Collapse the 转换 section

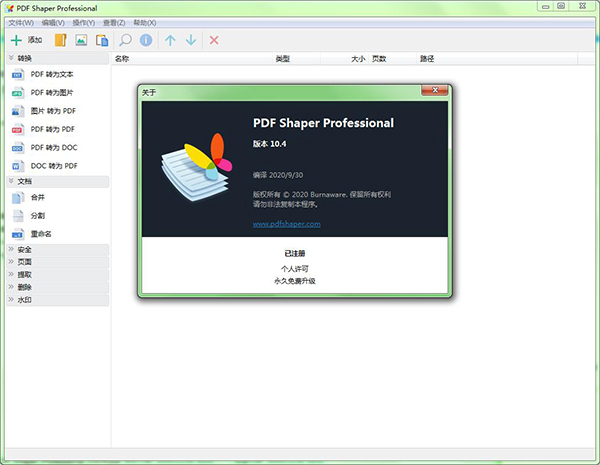point(57,58)
